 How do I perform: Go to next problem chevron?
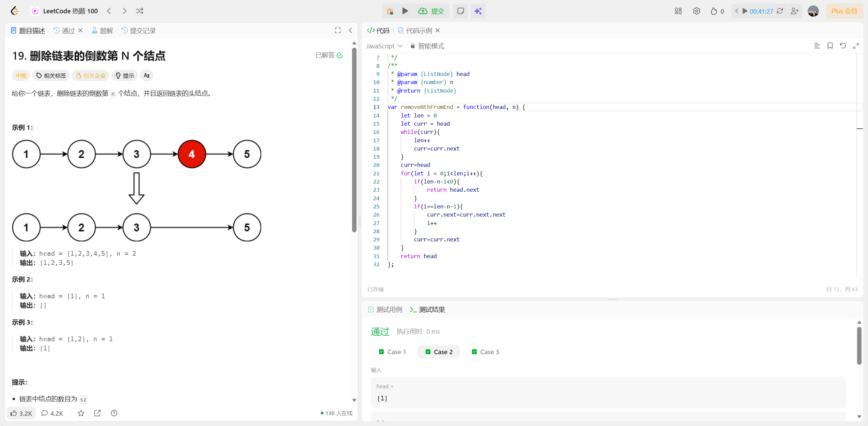coord(124,11)
